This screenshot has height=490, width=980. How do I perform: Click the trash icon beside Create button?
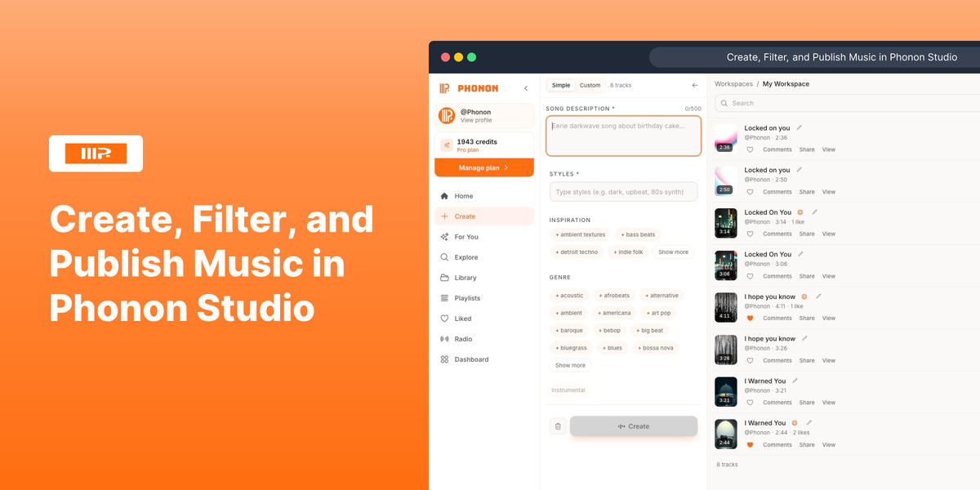[558, 426]
